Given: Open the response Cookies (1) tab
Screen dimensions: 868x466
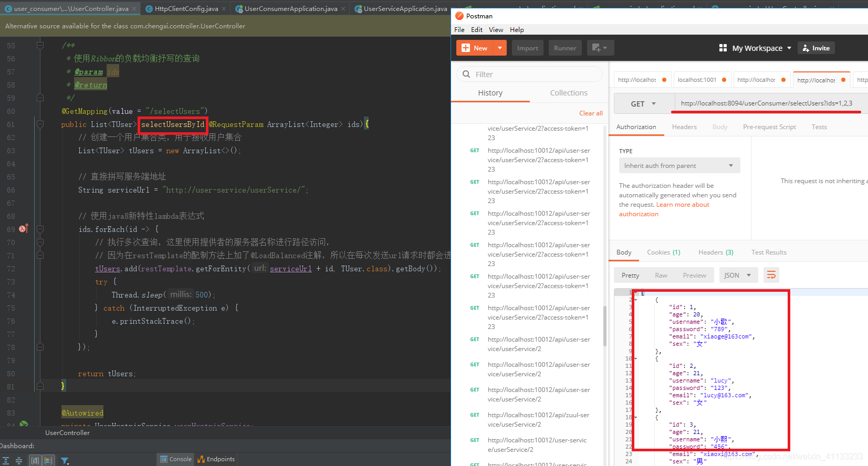Looking at the screenshot, I should (x=663, y=252).
